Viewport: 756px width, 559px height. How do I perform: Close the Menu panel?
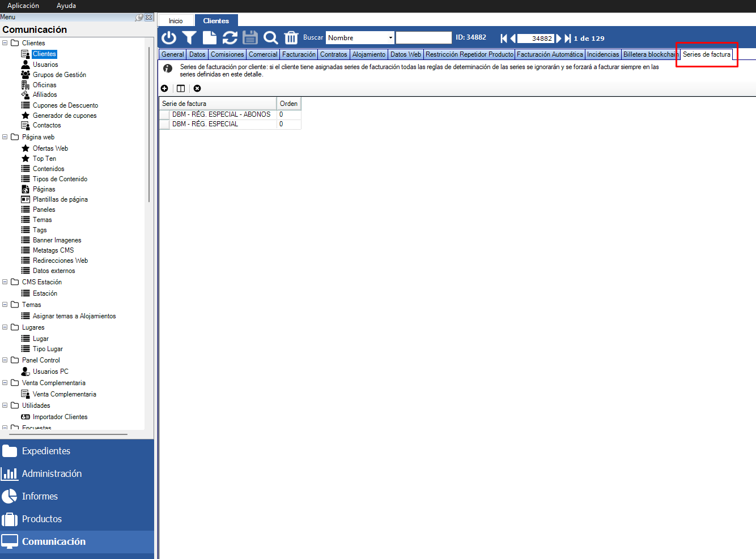coord(149,18)
